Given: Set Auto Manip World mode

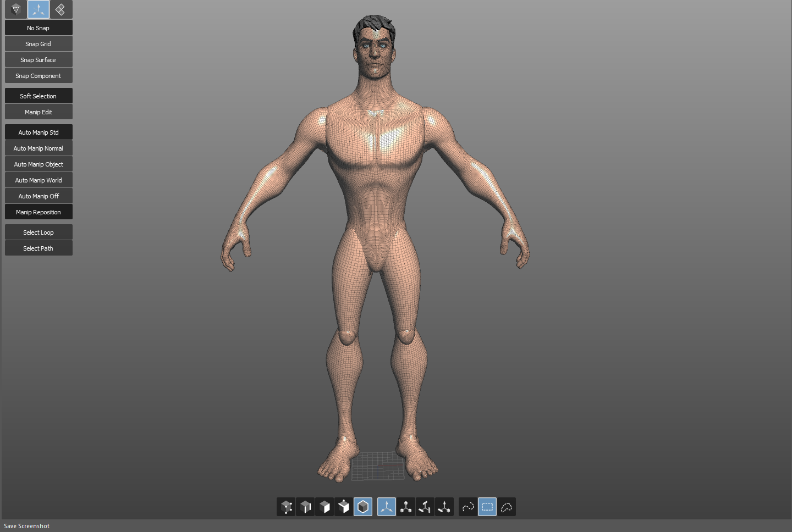Looking at the screenshot, I should tap(38, 180).
